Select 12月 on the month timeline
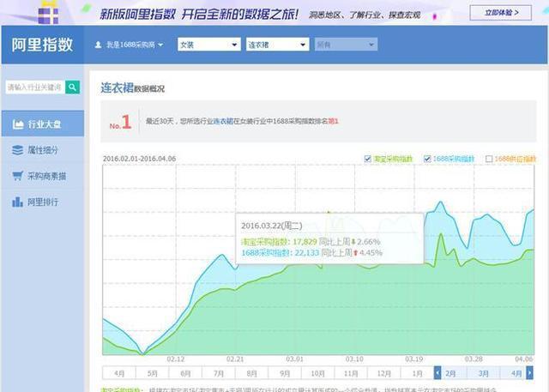 coord(384,373)
